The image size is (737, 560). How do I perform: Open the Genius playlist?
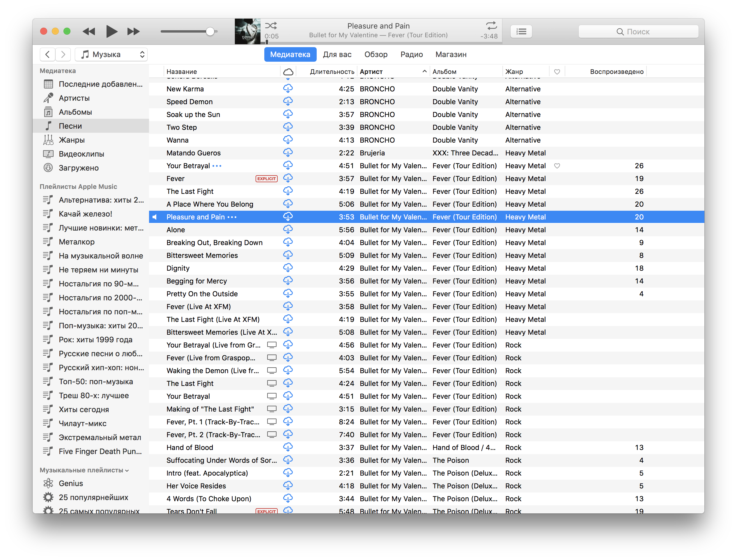click(91, 483)
